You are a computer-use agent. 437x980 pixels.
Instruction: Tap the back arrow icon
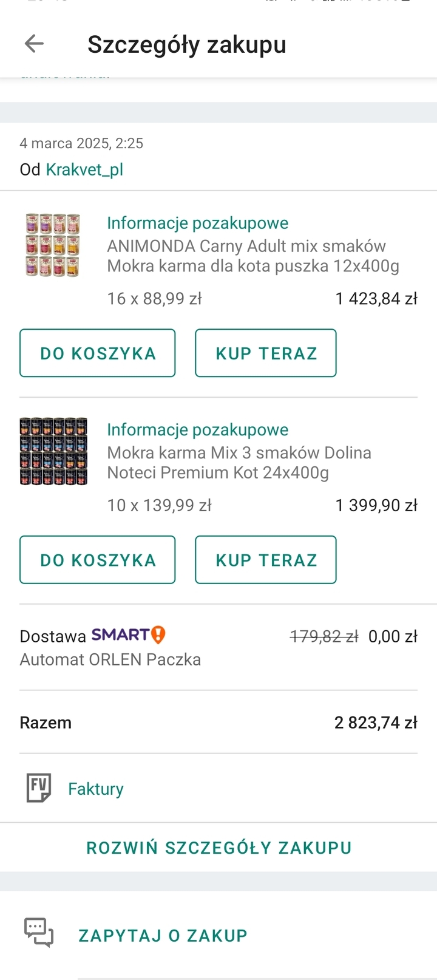tap(34, 44)
